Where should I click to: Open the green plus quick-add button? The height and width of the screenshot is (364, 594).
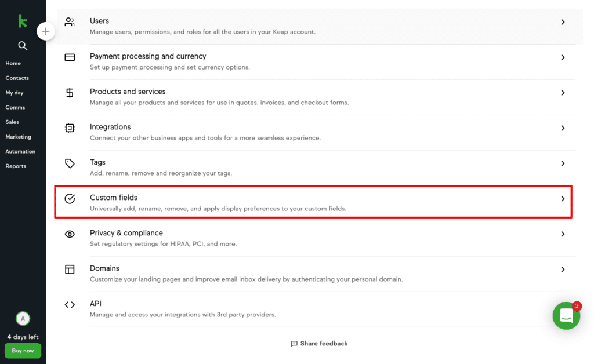46,31
